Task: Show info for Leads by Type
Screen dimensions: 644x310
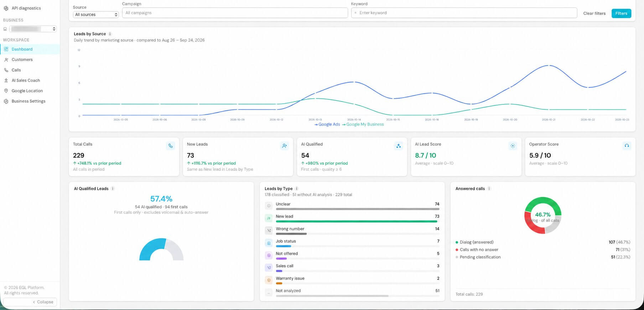Action: point(297,188)
